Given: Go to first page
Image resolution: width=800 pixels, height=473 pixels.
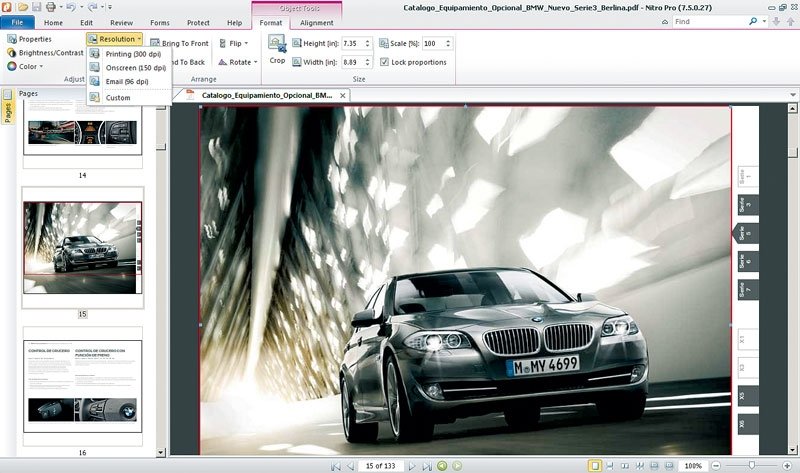Looking at the screenshot, I should pyautogui.click(x=335, y=466).
